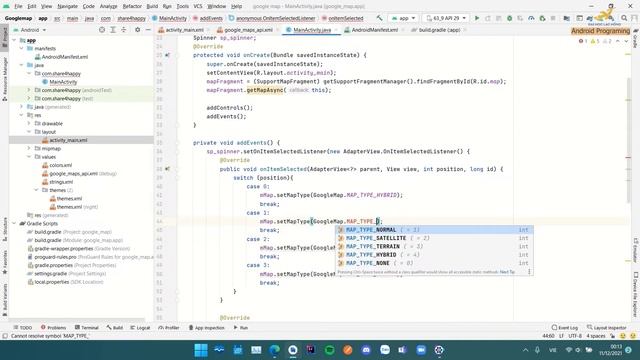Open Windows Start menu
This screenshot has width=640, height=360.
tap(201, 350)
